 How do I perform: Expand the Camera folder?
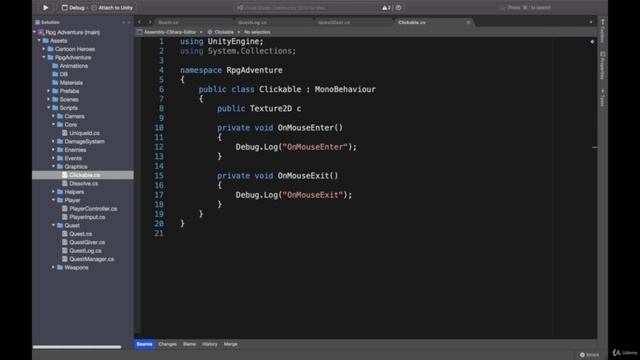point(53,116)
